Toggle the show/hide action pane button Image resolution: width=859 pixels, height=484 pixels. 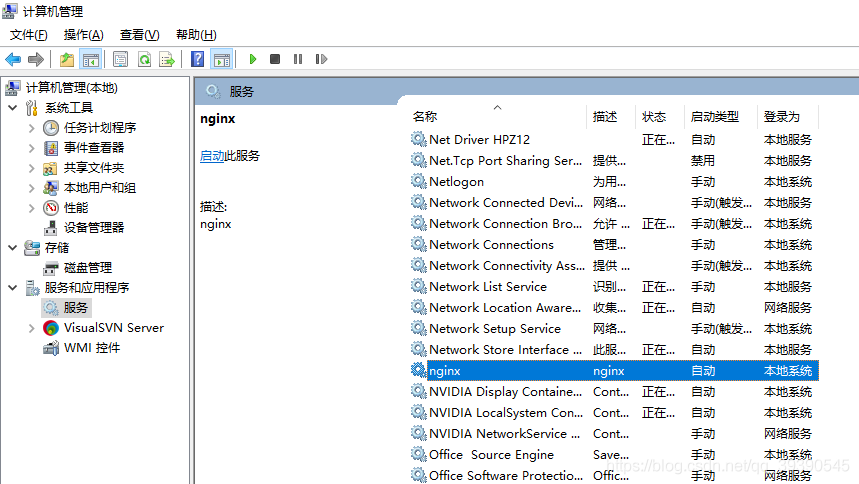tap(221, 60)
